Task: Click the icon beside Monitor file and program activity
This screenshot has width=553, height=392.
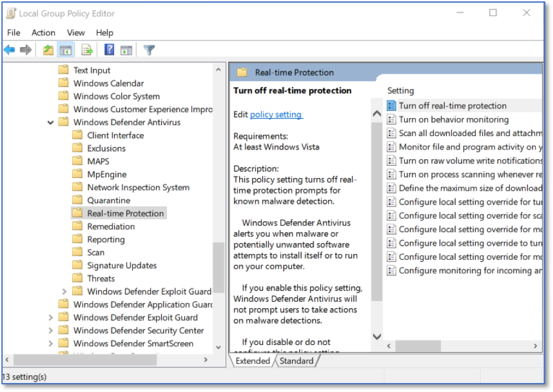Action: pos(391,147)
